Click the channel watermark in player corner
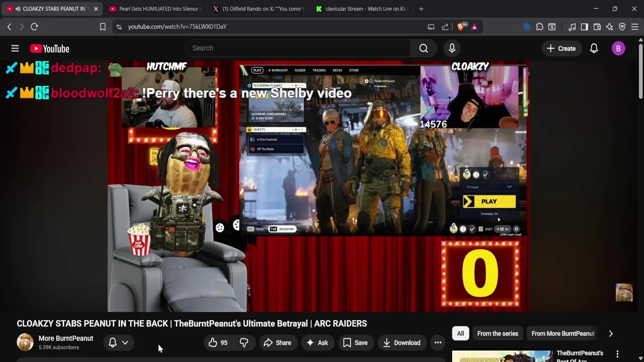The height and width of the screenshot is (362, 644). tap(624, 292)
